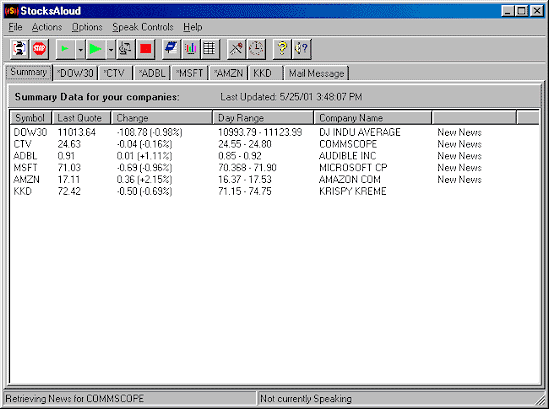Open dropdown beside small green play arrow
Image resolution: width=550 pixels, height=410 pixels.
tap(80, 49)
